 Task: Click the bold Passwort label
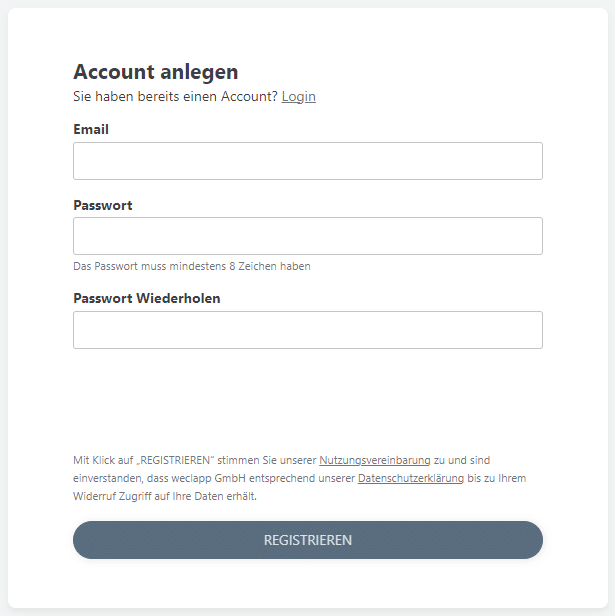(x=103, y=205)
